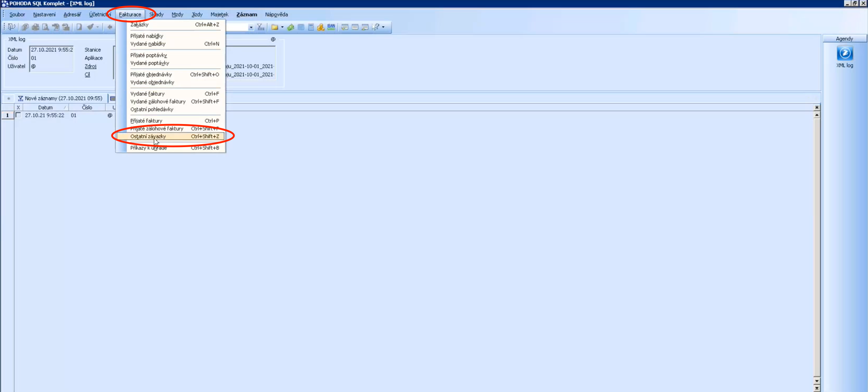
Task: Click the save diskette toolbar icon
Action: pos(66,27)
